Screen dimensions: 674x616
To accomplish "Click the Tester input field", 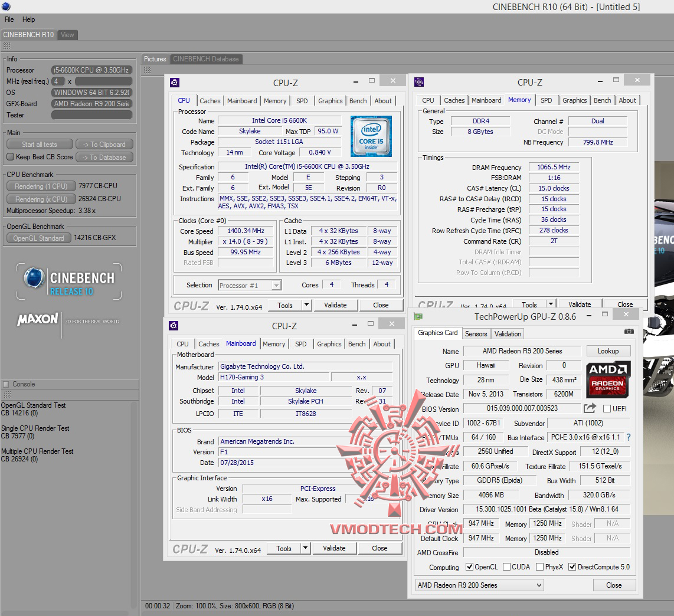I will pyautogui.click(x=91, y=115).
